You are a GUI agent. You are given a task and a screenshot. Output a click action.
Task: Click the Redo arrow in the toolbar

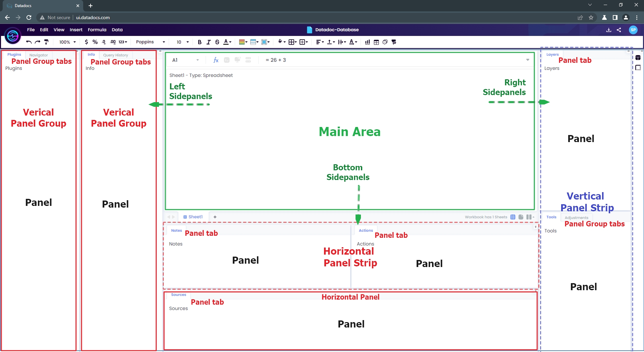point(38,42)
